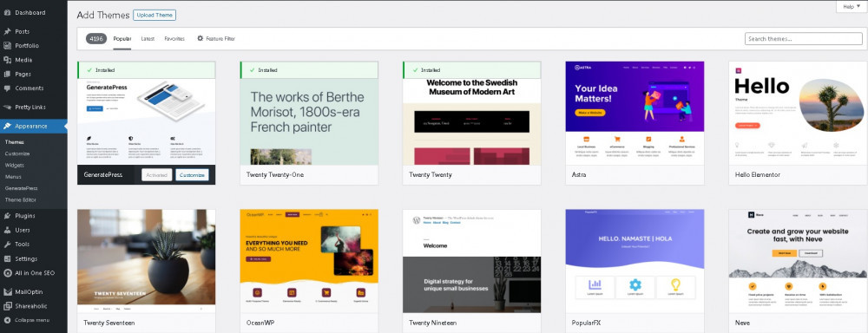This screenshot has height=333, width=868.
Task: Click the Activated button on GeneratePress
Action: (x=156, y=175)
